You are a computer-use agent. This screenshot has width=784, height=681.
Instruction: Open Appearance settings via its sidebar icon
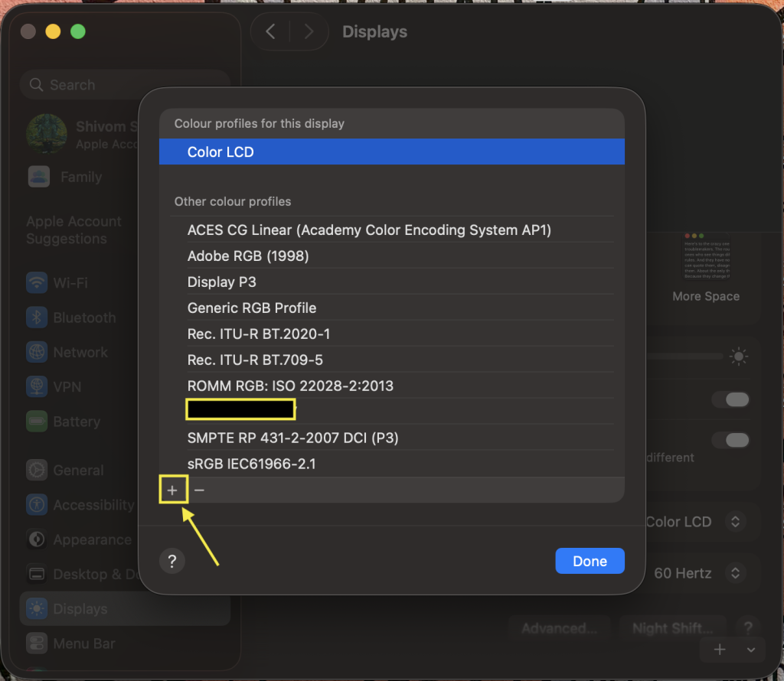click(37, 539)
